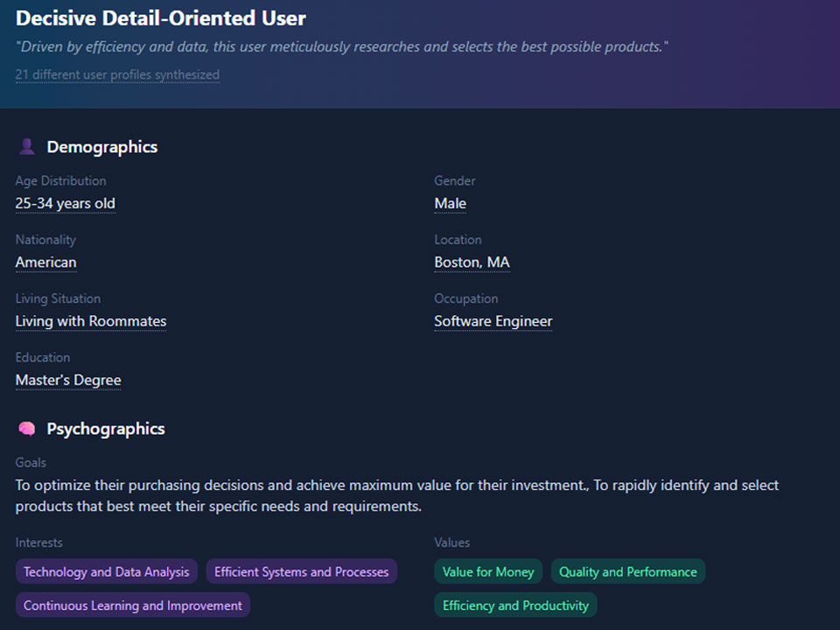This screenshot has height=630, width=840.
Task: Click the Education field label
Action: point(43,358)
